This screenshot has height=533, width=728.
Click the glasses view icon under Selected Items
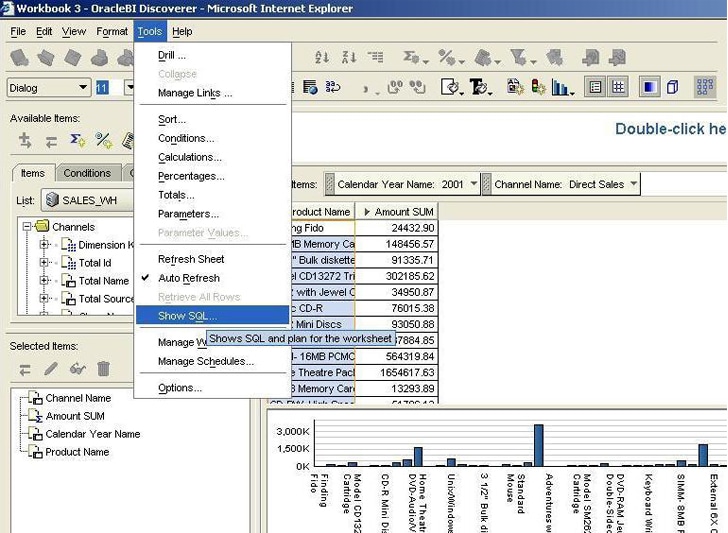coord(78,369)
